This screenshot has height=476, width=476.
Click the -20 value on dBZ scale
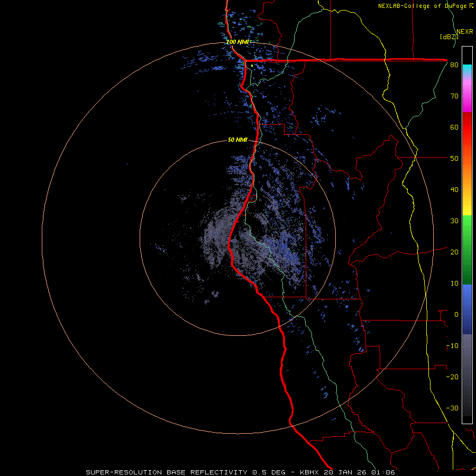pyautogui.click(x=452, y=377)
